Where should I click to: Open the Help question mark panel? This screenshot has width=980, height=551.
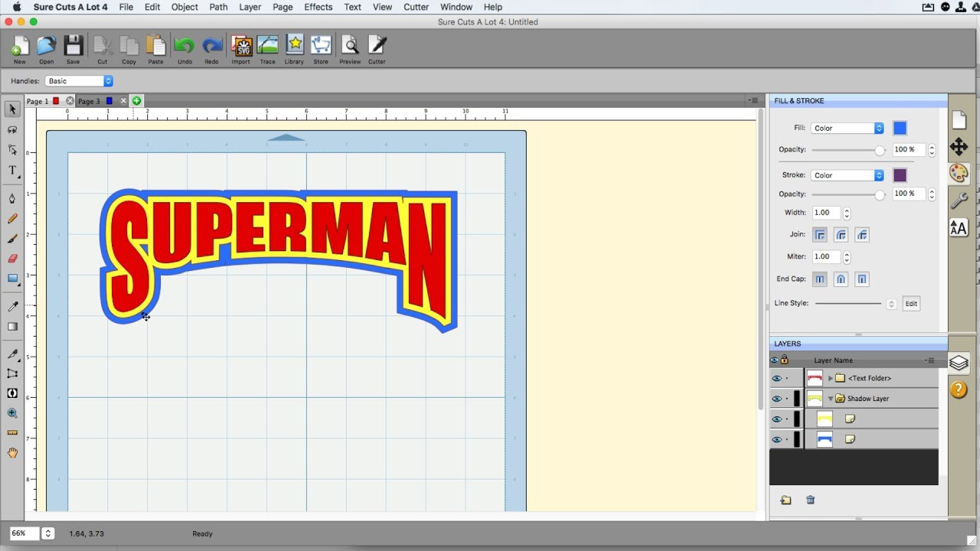click(959, 390)
